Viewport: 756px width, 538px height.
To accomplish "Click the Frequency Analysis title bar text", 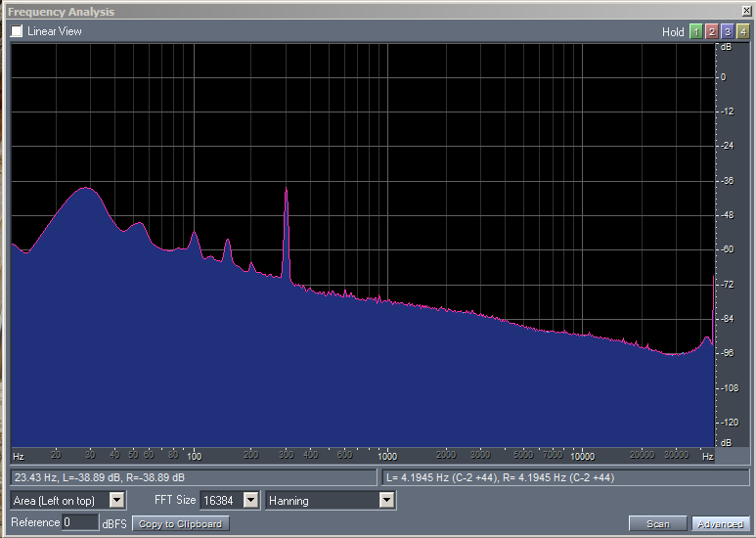I will pyautogui.click(x=62, y=12).
